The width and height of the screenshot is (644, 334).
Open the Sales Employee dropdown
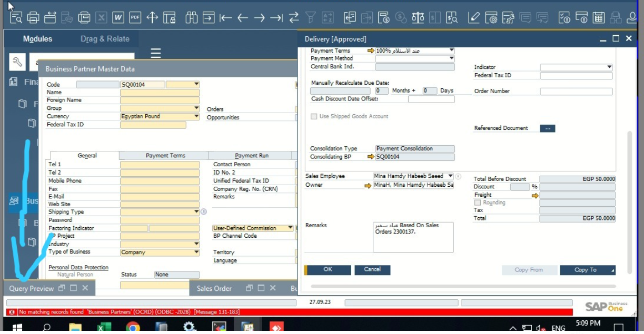point(450,176)
